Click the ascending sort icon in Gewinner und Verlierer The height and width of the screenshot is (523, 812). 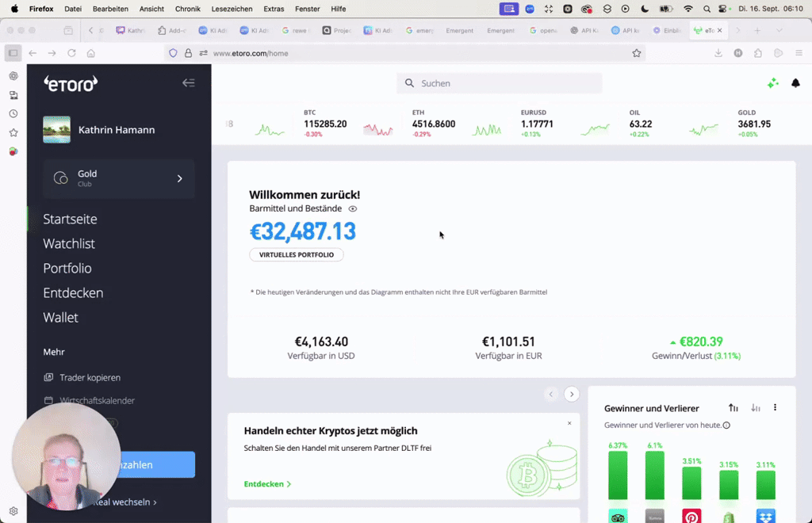pos(733,407)
